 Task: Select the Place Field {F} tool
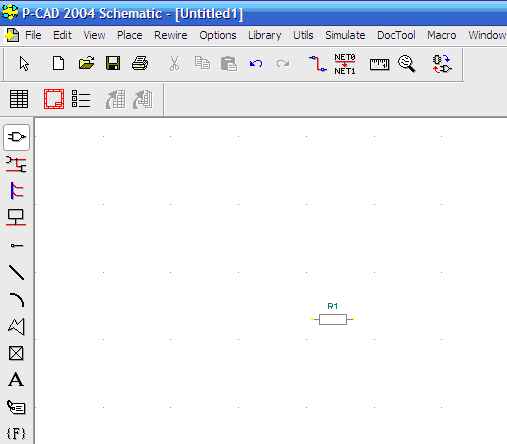[x=16, y=433]
